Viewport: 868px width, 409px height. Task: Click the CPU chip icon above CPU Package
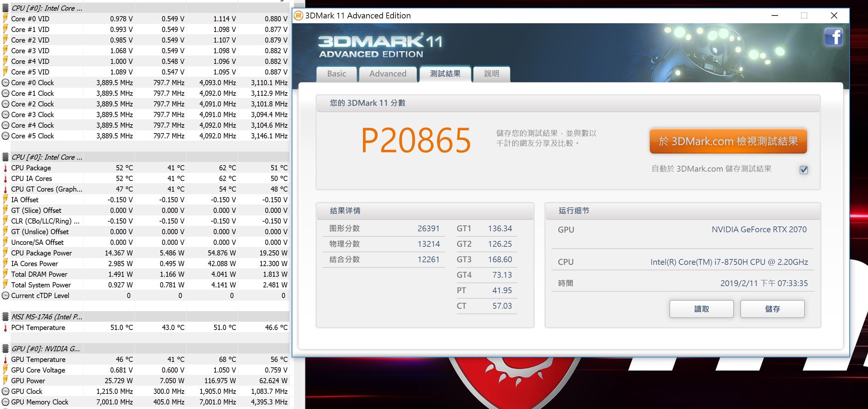click(x=5, y=157)
